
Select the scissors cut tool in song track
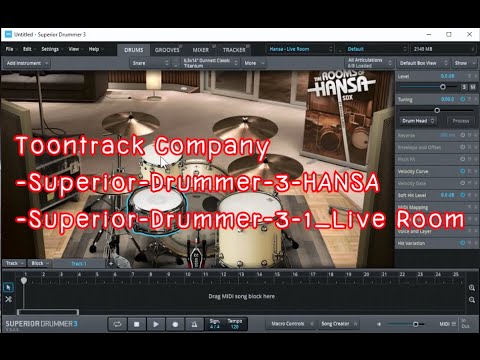click(8, 299)
